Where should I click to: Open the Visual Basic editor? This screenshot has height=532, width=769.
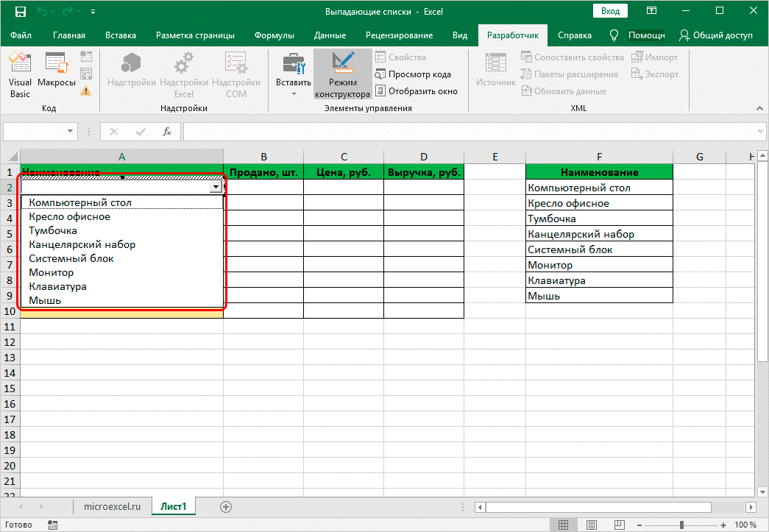click(x=20, y=74)
